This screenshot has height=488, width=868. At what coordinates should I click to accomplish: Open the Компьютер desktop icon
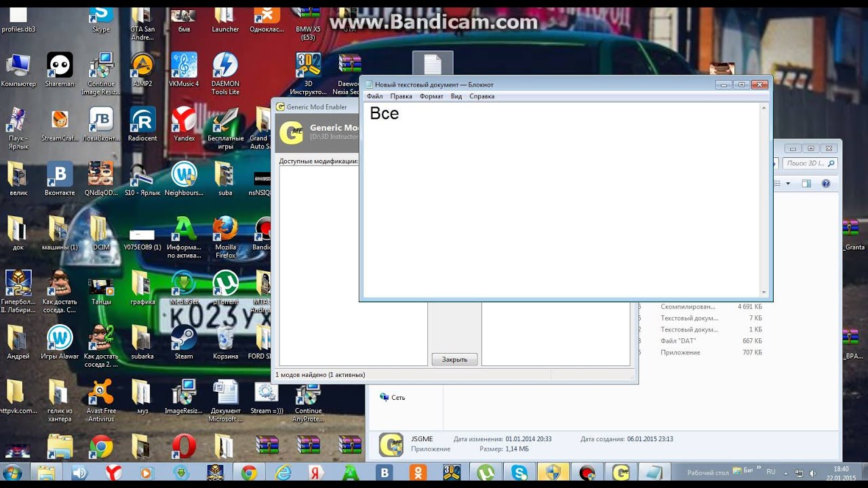tap(18, 70)
